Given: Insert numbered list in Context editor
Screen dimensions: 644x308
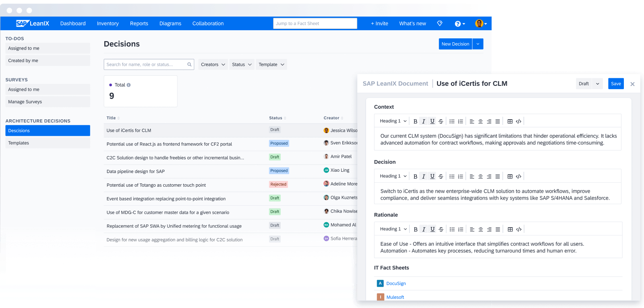Looking at the screenshot, I should click(x=460, y=121).
